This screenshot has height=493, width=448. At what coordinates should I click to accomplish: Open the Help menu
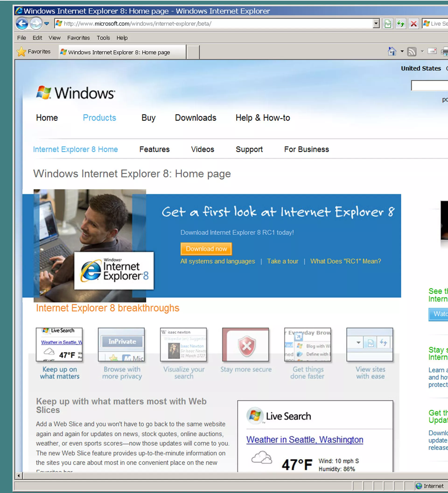click(122, 38)
